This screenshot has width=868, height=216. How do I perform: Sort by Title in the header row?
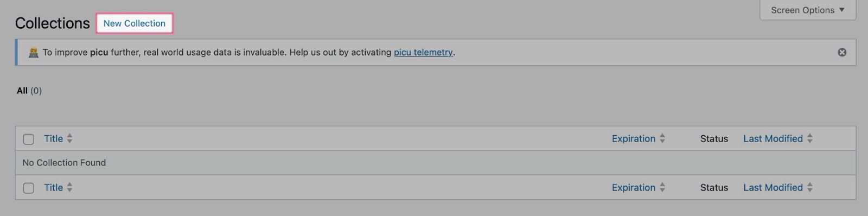click(54, 138)
